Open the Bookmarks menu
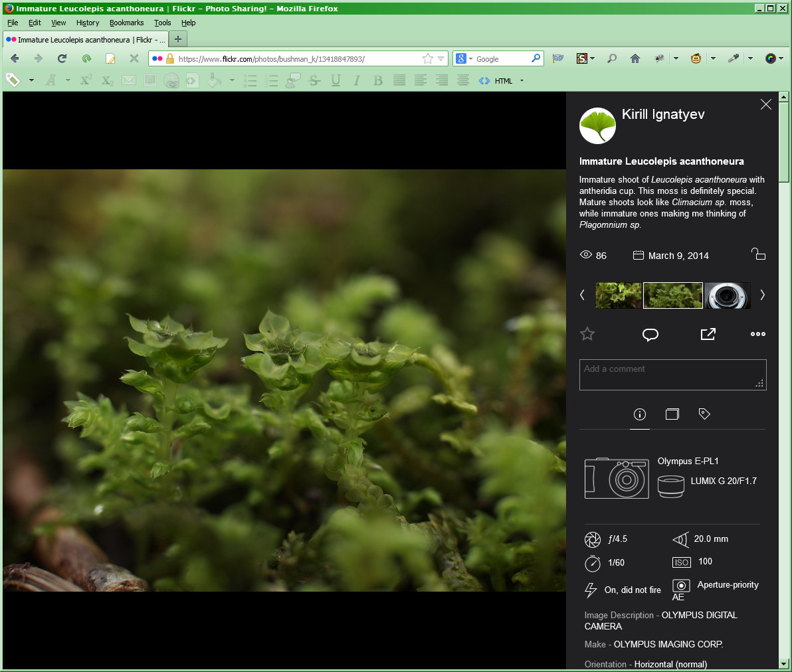This screenshot has width=792, height=672. (126, 23)
